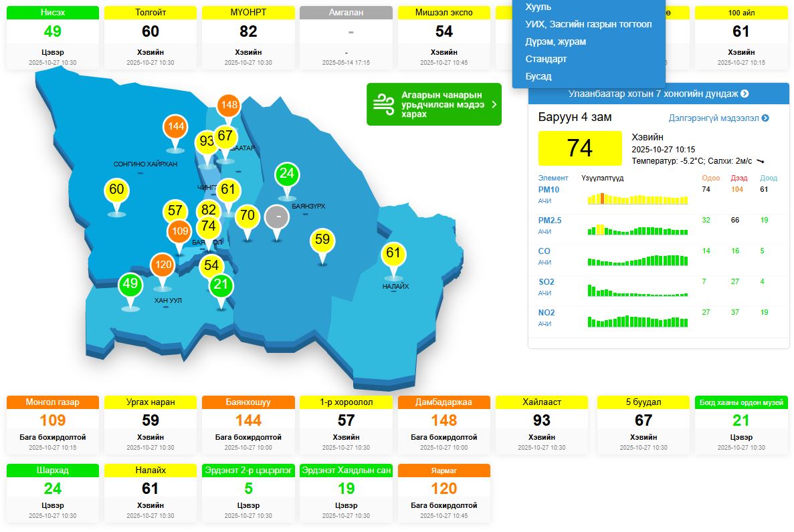
Task: Click the green 24 marker on map
Action: (x=287, y=175)
